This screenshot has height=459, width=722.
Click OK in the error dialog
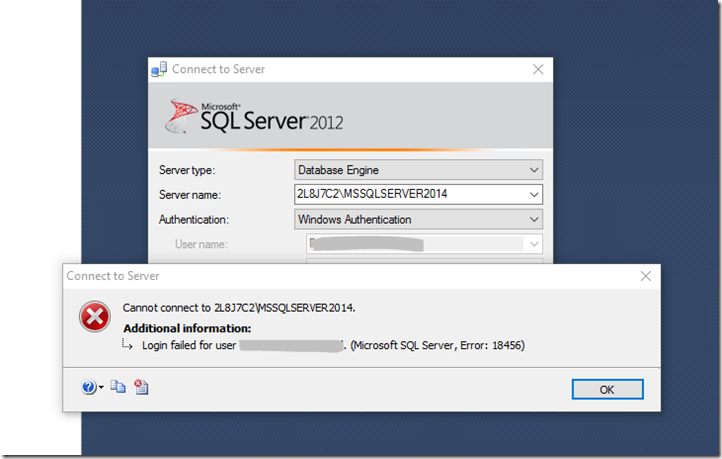pos(607,389)
